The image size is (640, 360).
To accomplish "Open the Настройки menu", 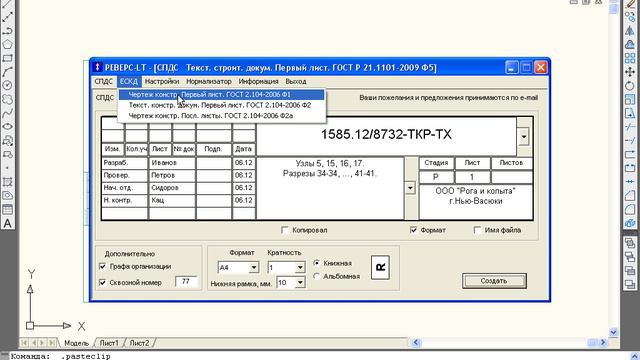I will [162, 82].
